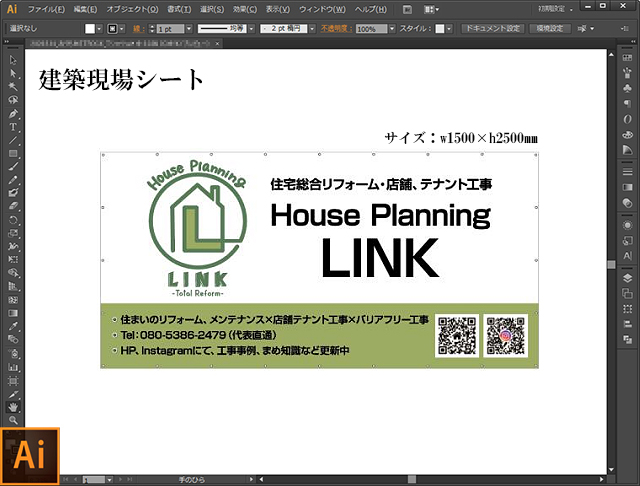Activate the Perspective Grid tool
Screen dimensions: 640x486
click(13, 286)
